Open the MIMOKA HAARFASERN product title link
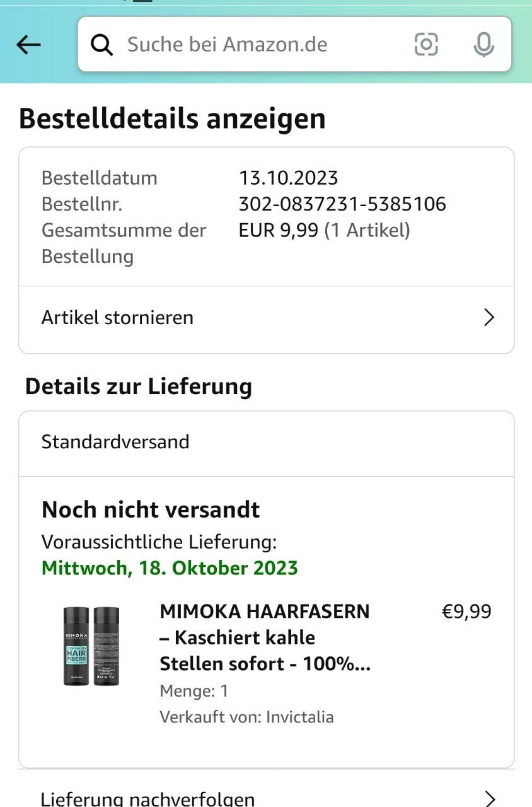The height and width of the screenshot is (807, 532). (265, 637)
